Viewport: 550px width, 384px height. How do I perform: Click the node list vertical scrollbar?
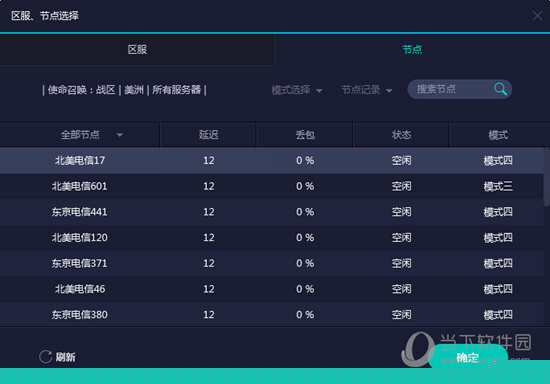point(546,177)
